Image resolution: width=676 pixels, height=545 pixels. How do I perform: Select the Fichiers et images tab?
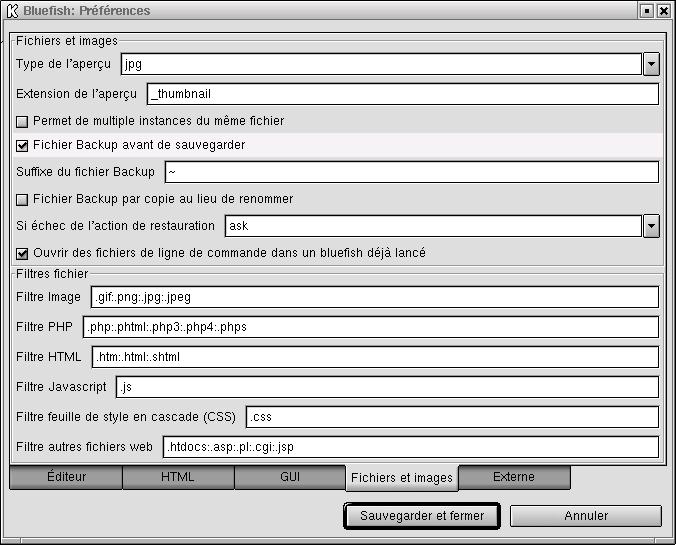tap(402, 478)
